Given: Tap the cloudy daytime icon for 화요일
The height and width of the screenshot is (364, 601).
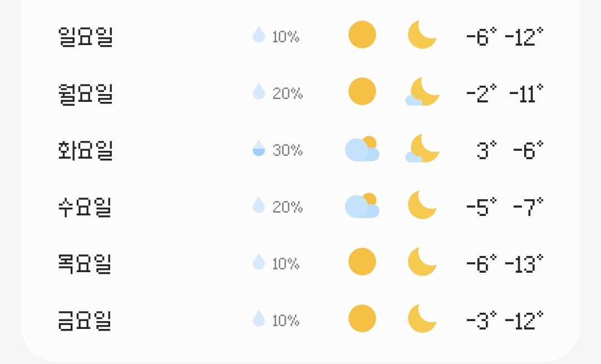Looking at the screenshot, I should pyautogui.click(x=362, y=149).
